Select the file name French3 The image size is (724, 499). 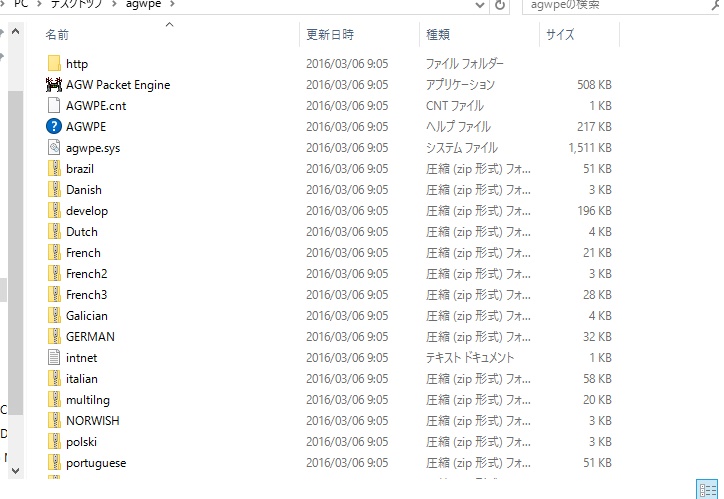click(86, 295)
